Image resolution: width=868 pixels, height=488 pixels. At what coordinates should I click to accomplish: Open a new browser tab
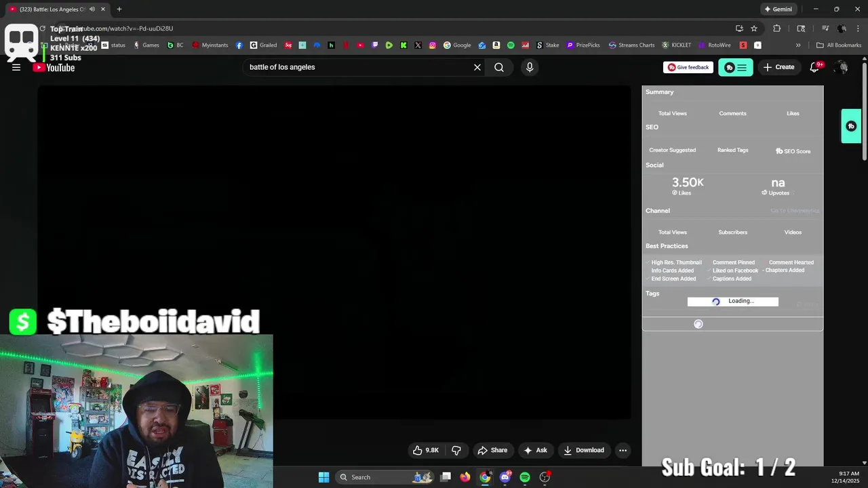coord(119,9)
